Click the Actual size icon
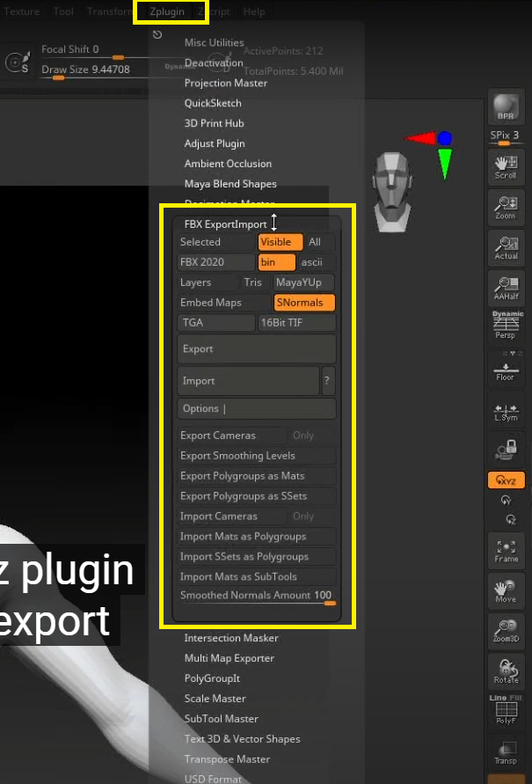Viewport: 532px width, 784px height. [x=506, y=248]
